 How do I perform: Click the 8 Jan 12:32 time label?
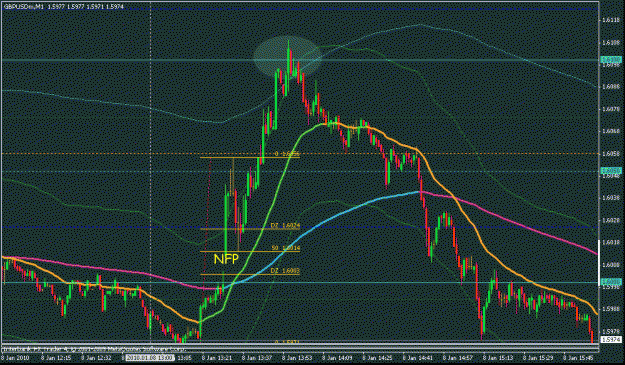pos(96,358)
